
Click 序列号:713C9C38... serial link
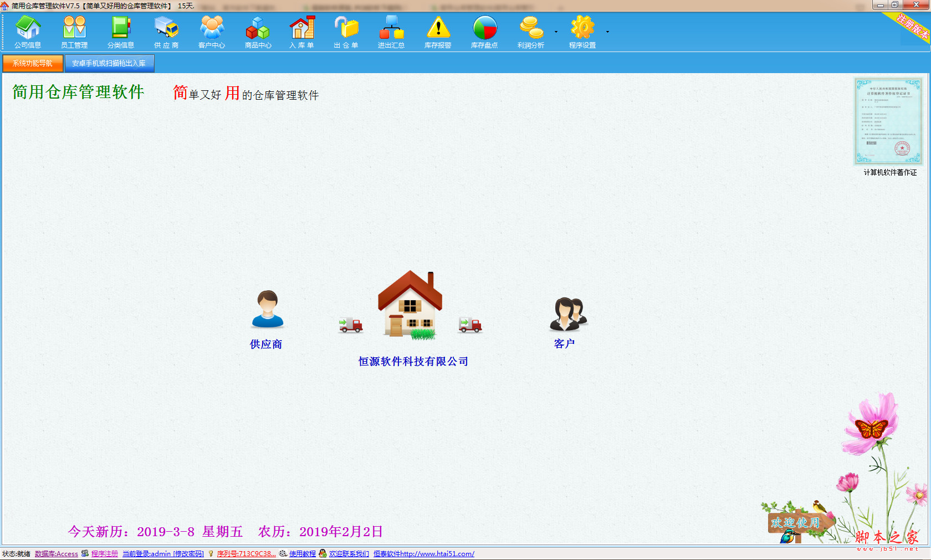tap(246, 553)
